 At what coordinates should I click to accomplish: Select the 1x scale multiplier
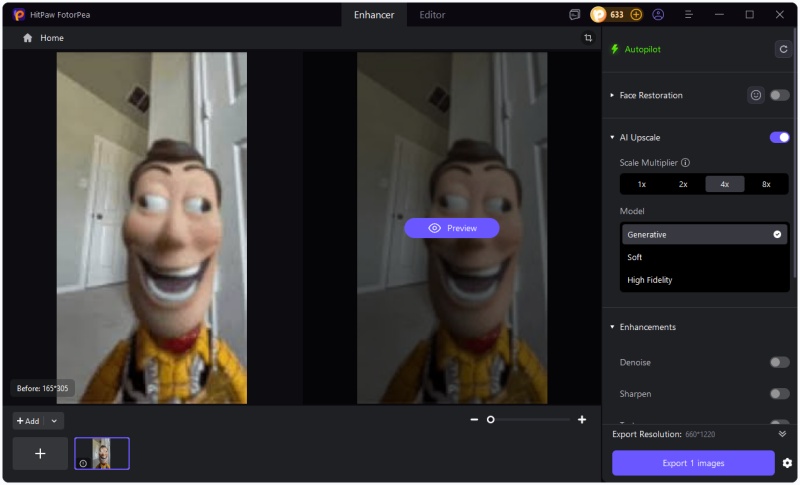(x=641, y=184)
